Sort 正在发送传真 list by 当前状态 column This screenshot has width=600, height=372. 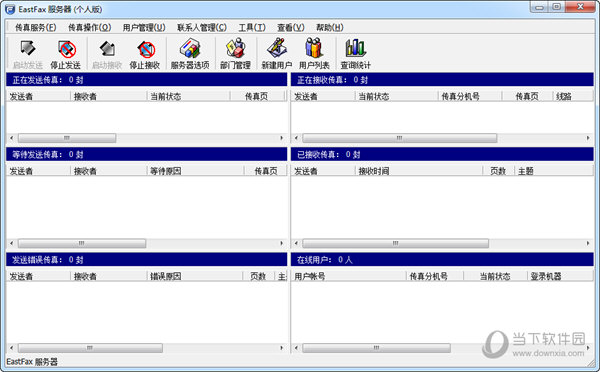pyautogui.click(x=188, y=96)
